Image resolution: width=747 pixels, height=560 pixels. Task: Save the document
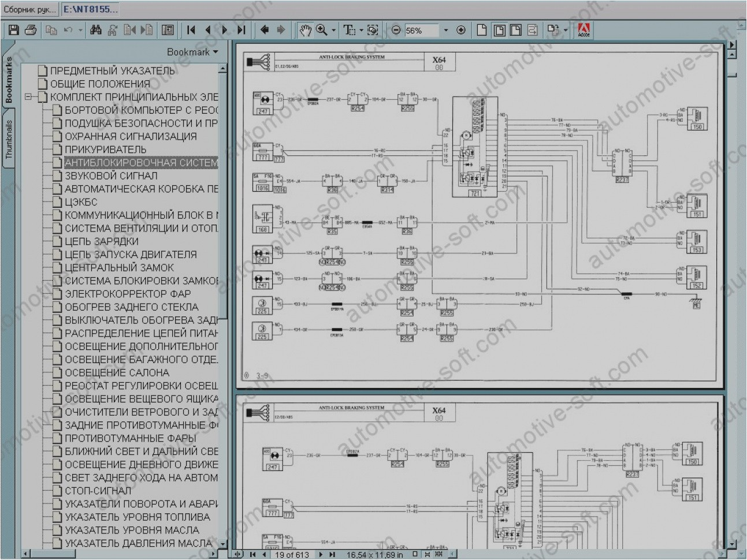pyautogui.click(x=13, y=30)
